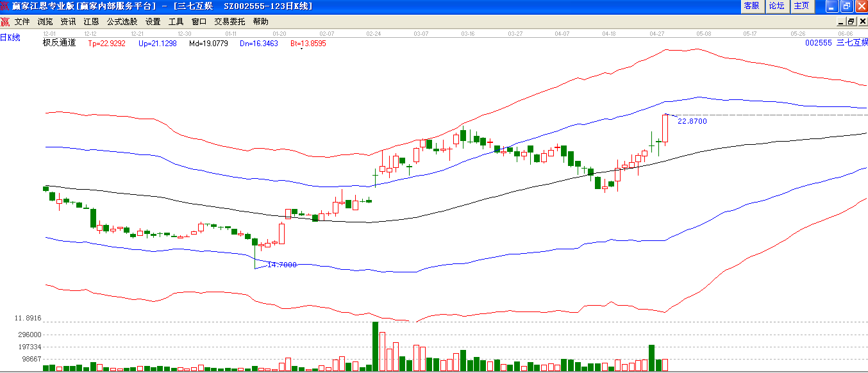The width and height of the screenshot is (868, 373).
Task: Click the 02-24 date on time axis
Action: pyautogui.click(x=374, y=33)
